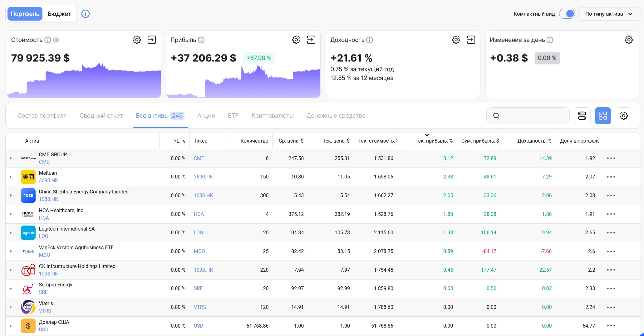644x336 pixels.
Task: Open more options for CME GROUP row
Action: point(611,158)
